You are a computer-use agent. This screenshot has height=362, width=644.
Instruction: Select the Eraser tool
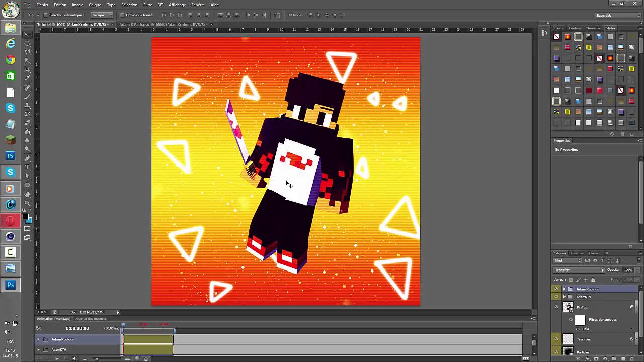click(x=28, y=123)
